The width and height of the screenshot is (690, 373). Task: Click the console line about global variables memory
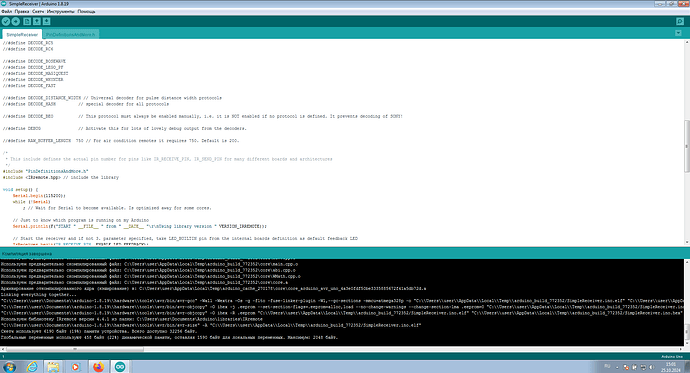pyautogui.click(x=169, y=337)
